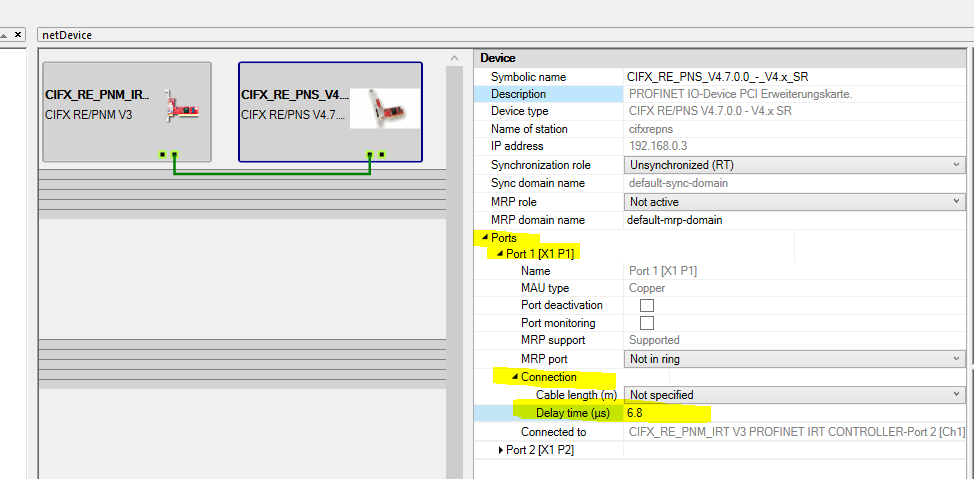Select the CIFX_RE_PNM_IRT controller device block
The width and height of the screenshot is (974, 479).
click(x=127, y=112)
